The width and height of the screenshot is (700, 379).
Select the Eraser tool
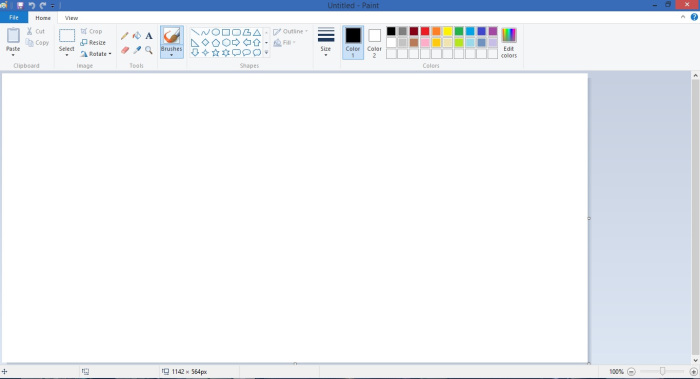click(x=125, y=50)
